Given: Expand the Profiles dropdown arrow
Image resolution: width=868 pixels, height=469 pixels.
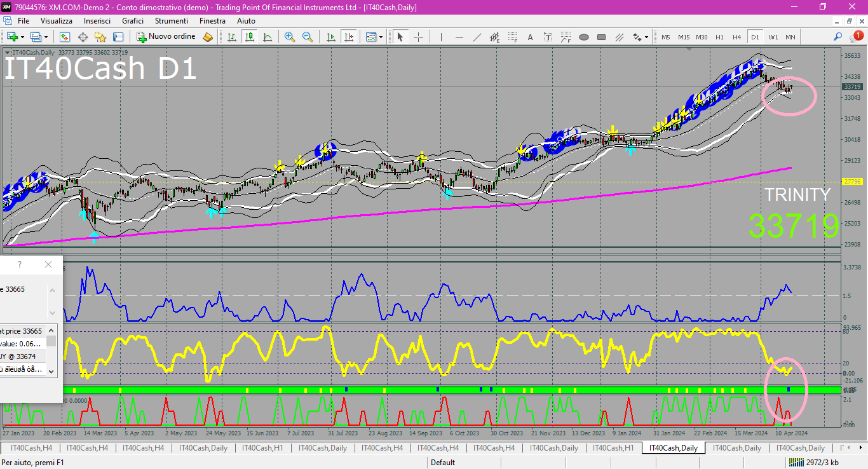Looking at the screenshot, I should coord(46,37).
